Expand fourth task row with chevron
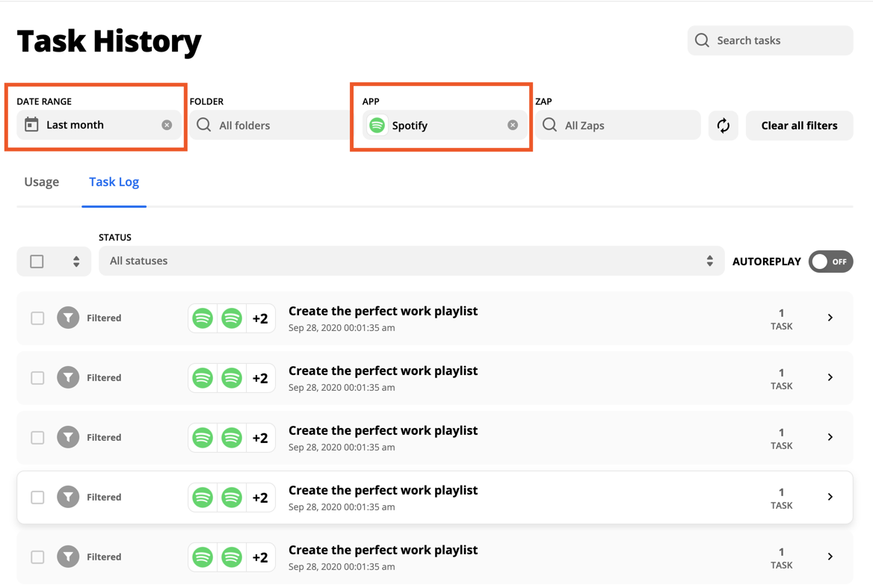 [x=830, y=497]
